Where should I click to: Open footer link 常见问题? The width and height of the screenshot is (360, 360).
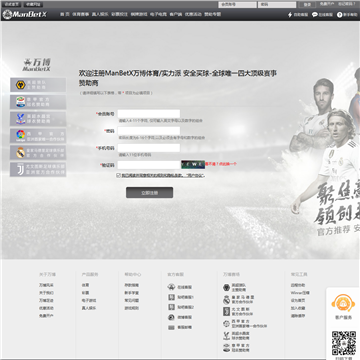[132, 301]
